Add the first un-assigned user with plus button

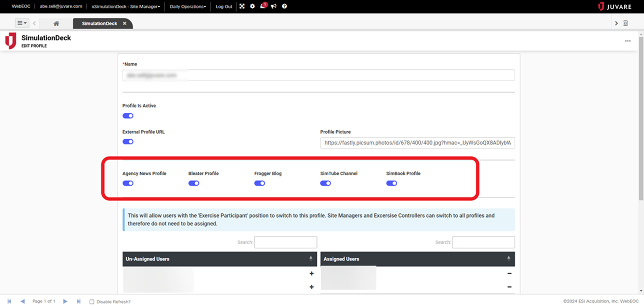point(311,274)
